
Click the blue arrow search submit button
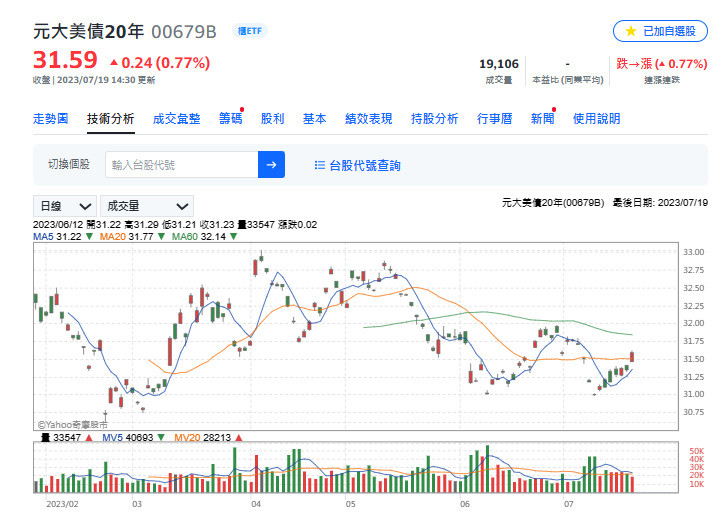point(271,164)
